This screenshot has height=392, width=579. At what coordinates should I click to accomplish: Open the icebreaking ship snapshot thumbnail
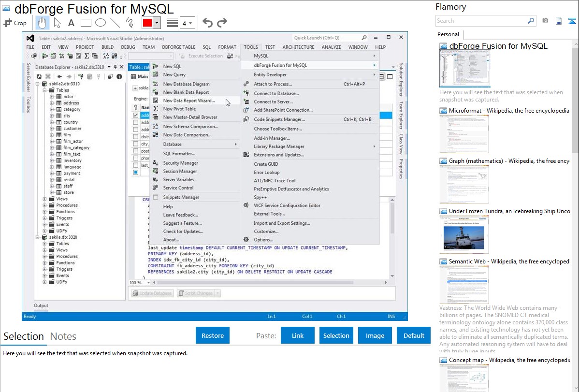point(464,234)
